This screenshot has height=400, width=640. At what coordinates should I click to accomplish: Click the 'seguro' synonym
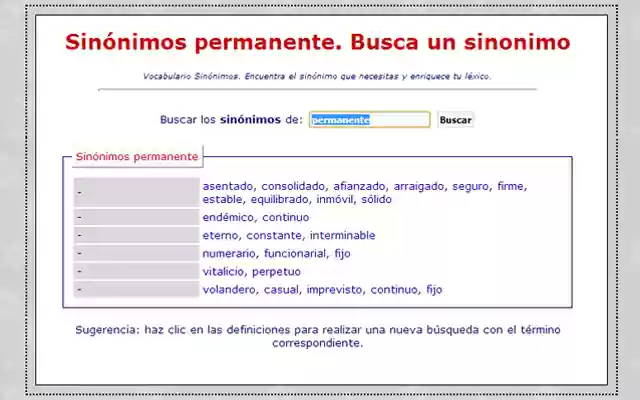tap(471, 186)
